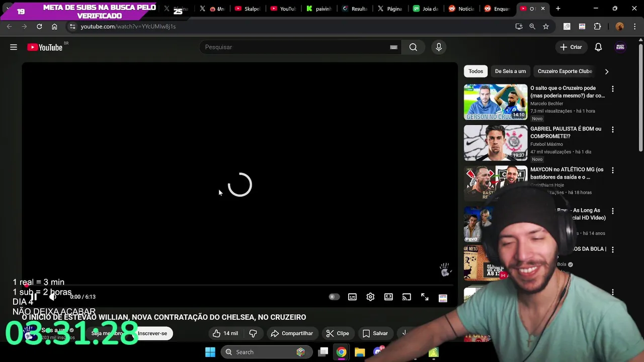The image size is (644, 362).
Task: Open options for O salto que o Cruzeiro video
Action: [x=612, y=89]
